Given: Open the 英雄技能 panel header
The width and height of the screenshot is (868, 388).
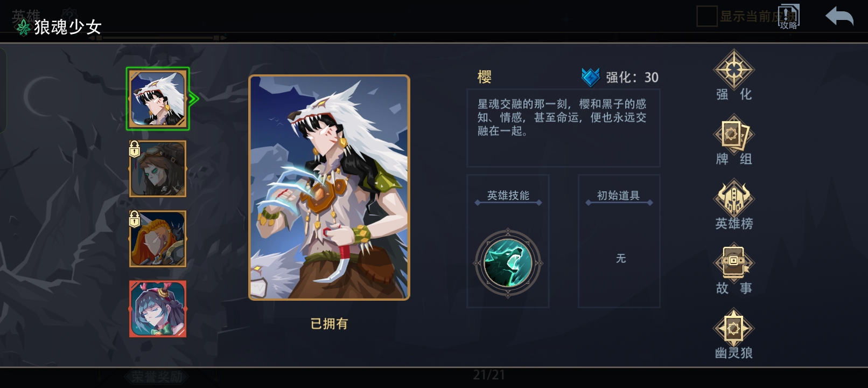Looking at the screenshot, I should [x=508, y=196].
